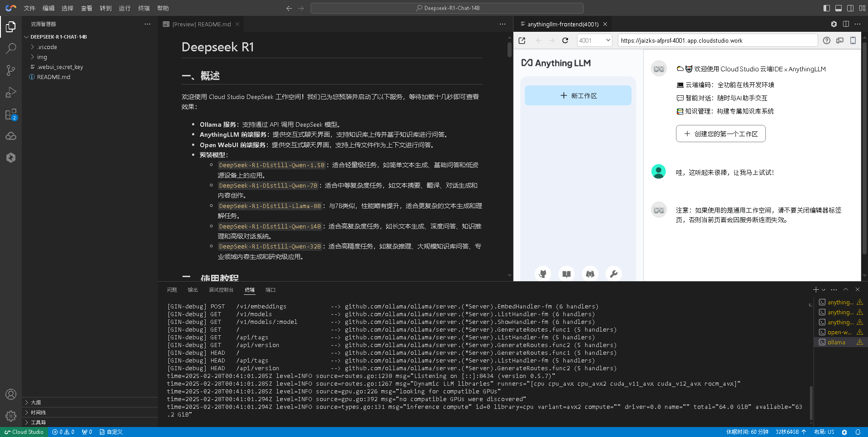Select the ollama terminal in the terminal list
The width and height of the screenshot is (868, 437).
(x=838, y=342)
